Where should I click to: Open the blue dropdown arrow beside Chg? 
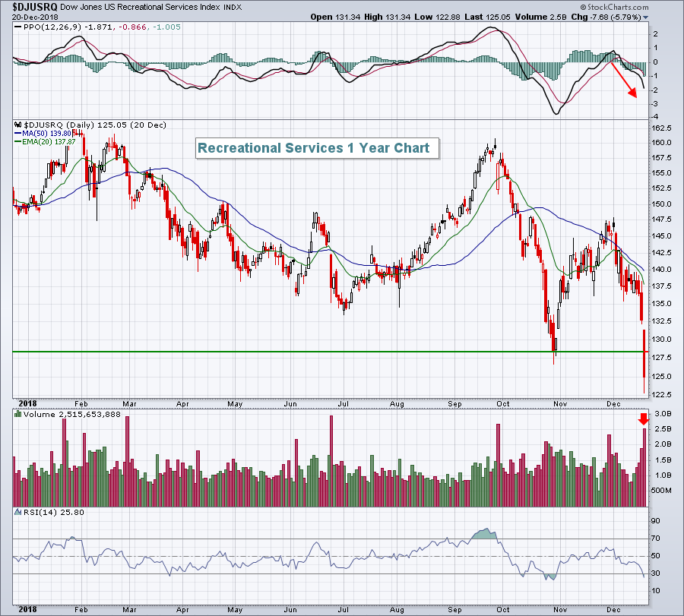[645, 17]
